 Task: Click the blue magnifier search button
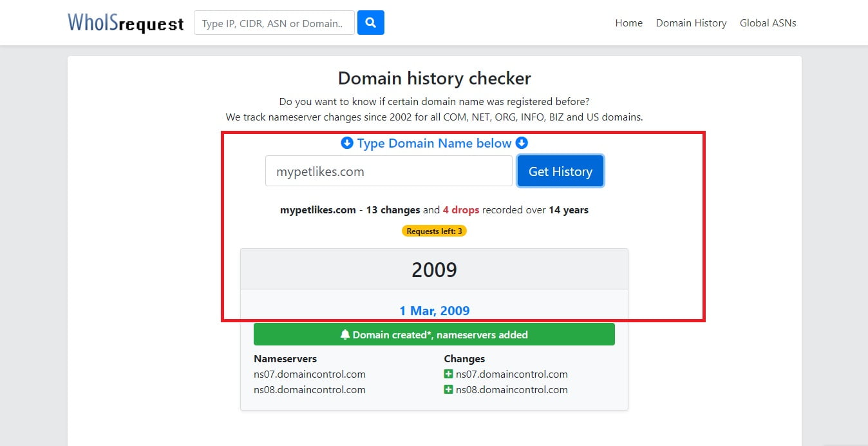[x=371, y=23]
